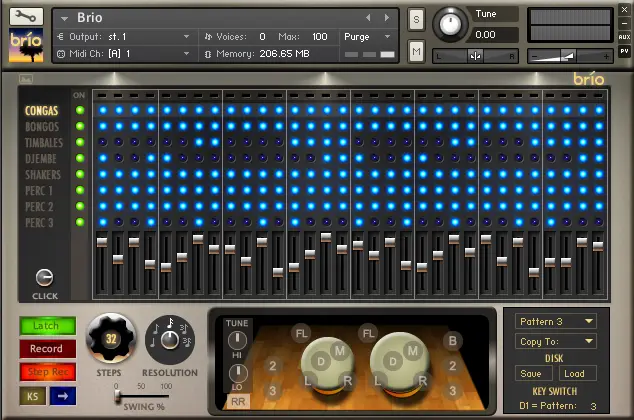Click the DISK Load button
This screenshot has width=634, height=420.
577,374
